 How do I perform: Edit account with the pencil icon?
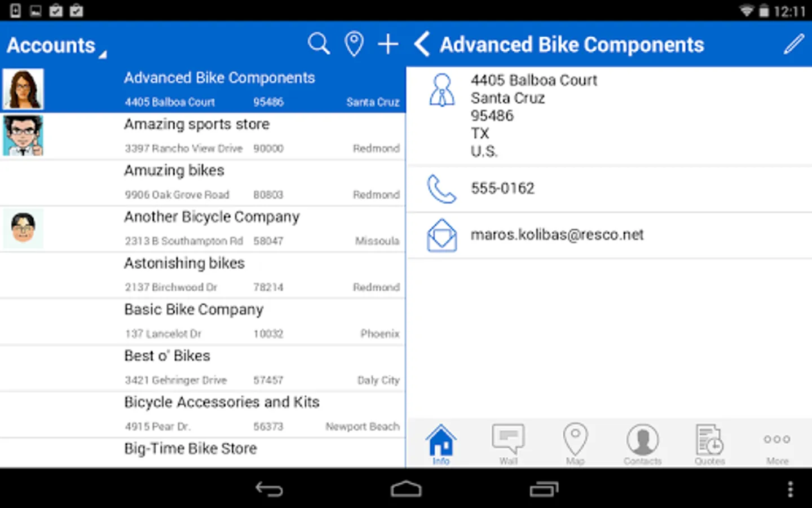tap(793, 44)
